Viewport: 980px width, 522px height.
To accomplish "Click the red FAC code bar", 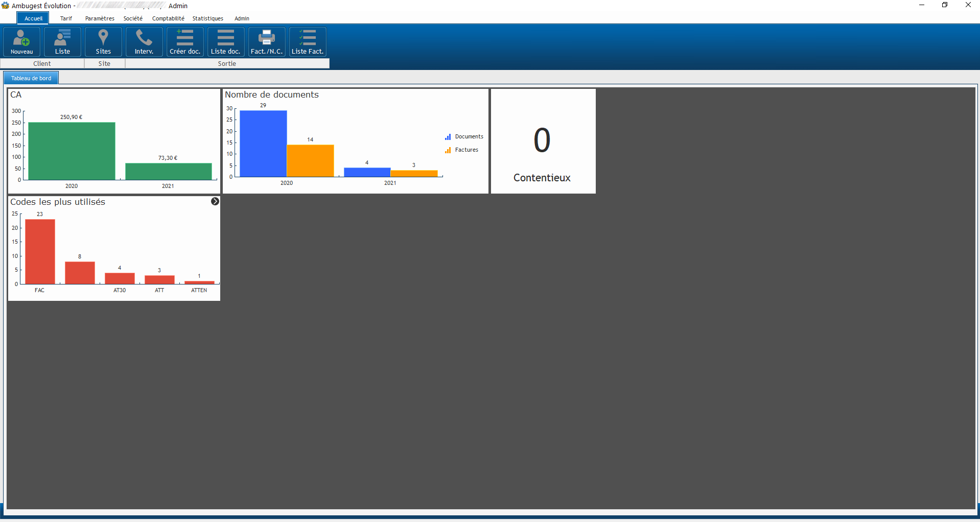I will coord(40,251).
